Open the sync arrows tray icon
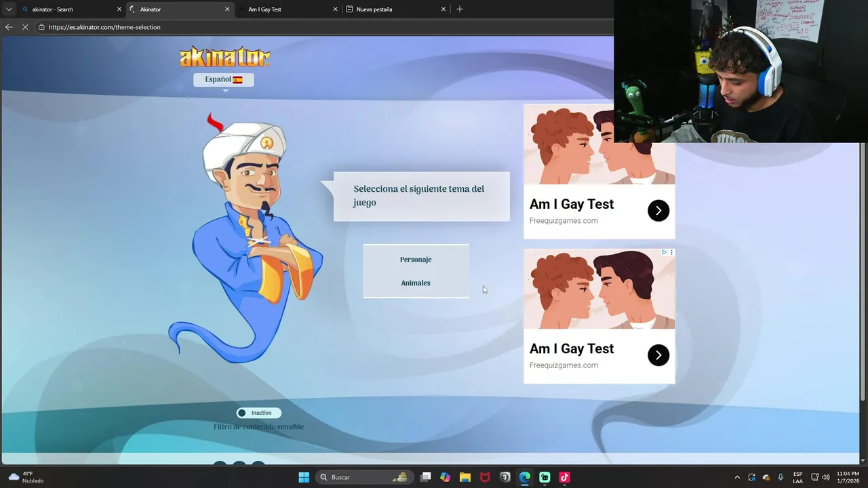The height and width of the screenshot is (488, 868). [751, 477]
